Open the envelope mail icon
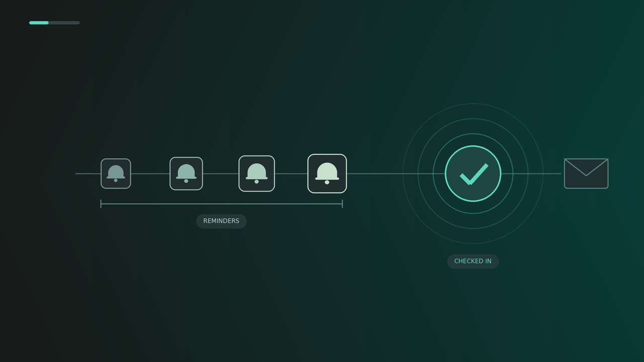This screenshot has height=362, width=644. coord(586,173)
